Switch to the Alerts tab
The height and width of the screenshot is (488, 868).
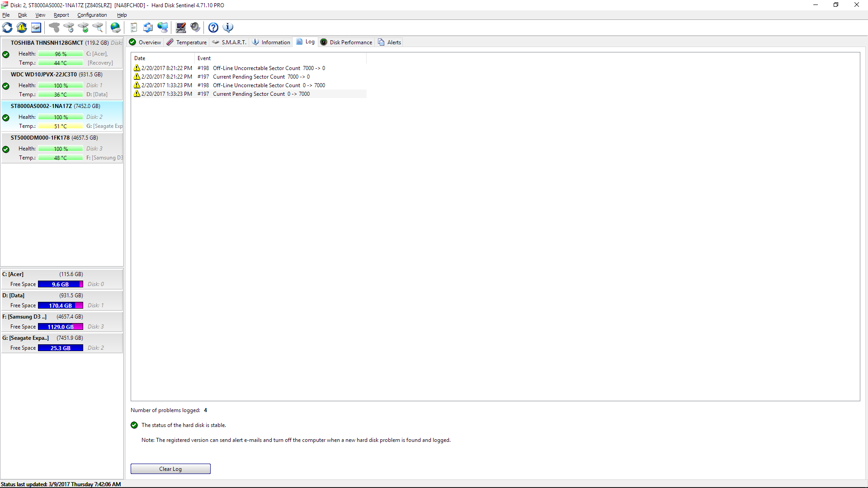pyautogui.click(x=390, y=42)
